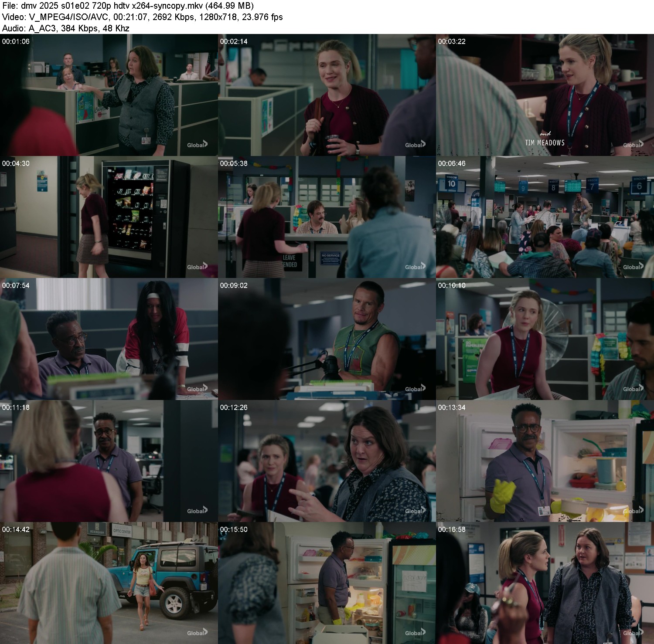Open the service counter frame at 00:05:38
The height and width of the screenshot is (644, 654).
(x=327, y=217)
